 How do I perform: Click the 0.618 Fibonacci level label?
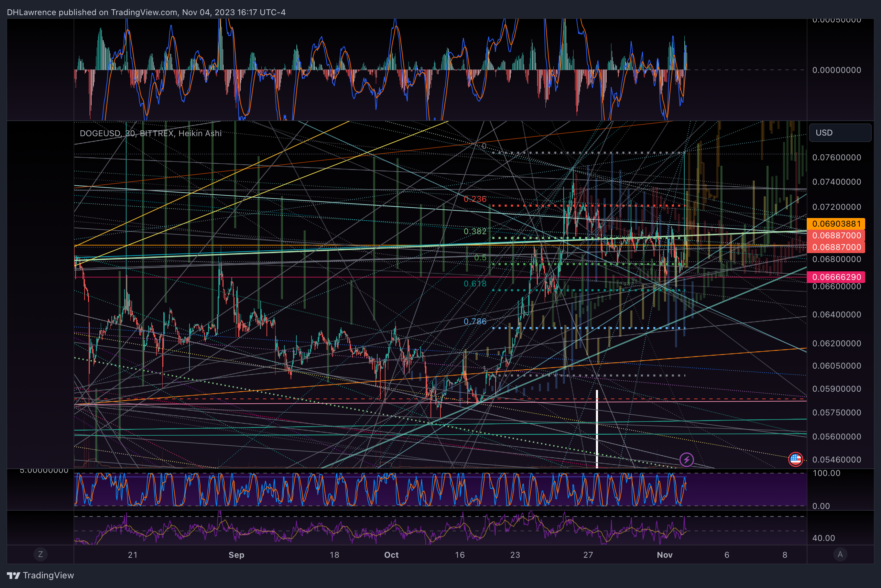(475, 284)
